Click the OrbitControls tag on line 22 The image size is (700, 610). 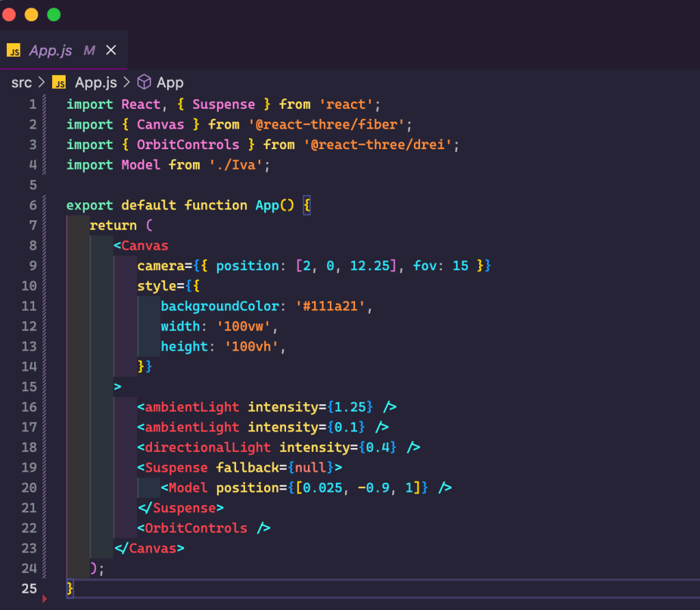[196, 528]
